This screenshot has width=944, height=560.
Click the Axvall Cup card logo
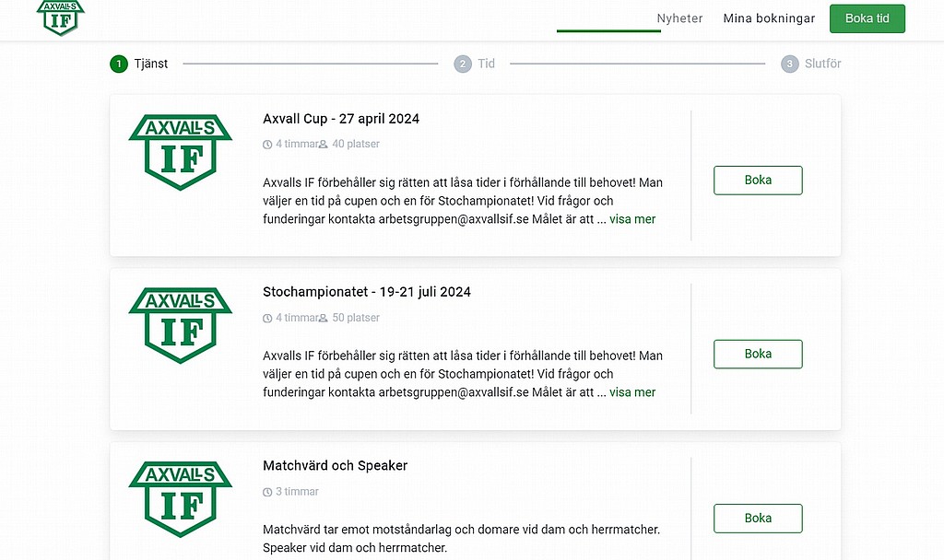pyautogui.click(x=180, y=152)
